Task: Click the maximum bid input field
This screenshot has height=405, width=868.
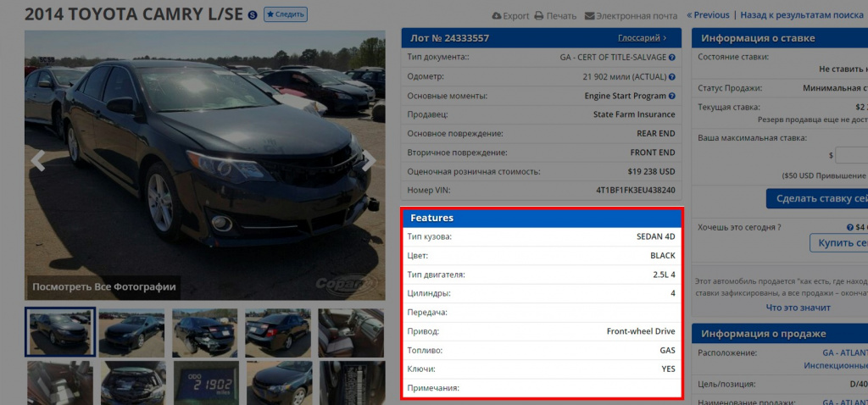Action: (851, 155)
